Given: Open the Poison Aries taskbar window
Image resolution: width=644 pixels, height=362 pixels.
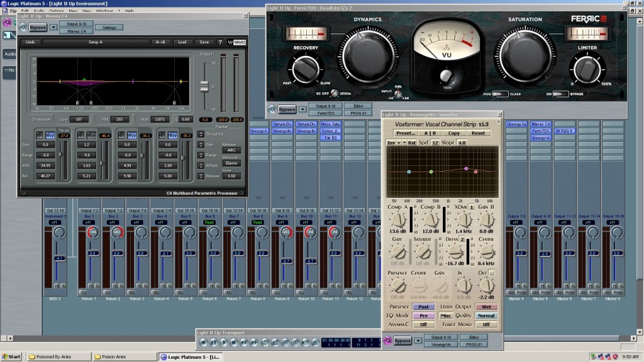Looking at the screenshot, I should point(115,357).
